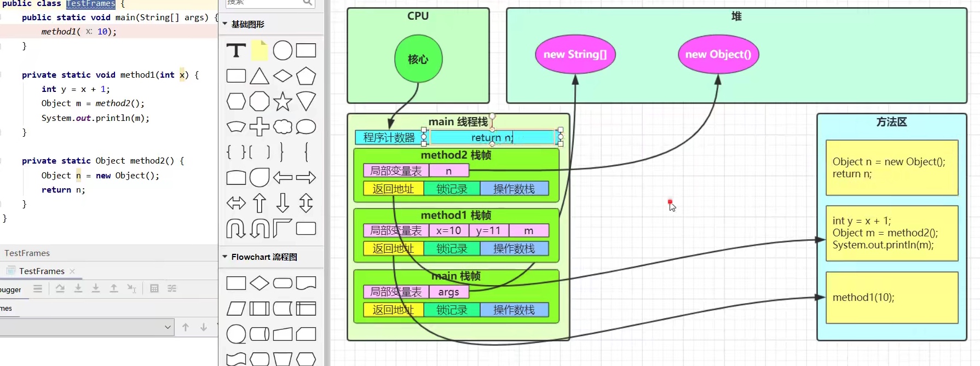
Task: Collapse the Flowchart 流程图 section
Action: [224, 257]
